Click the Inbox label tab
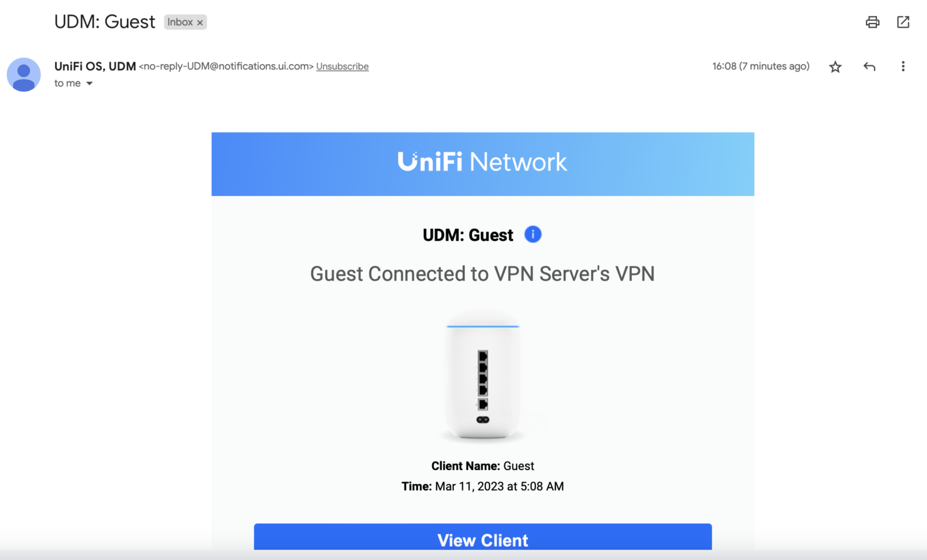This screenshot has height=560, width=927. pyautogui.click(x=180, y=22)
